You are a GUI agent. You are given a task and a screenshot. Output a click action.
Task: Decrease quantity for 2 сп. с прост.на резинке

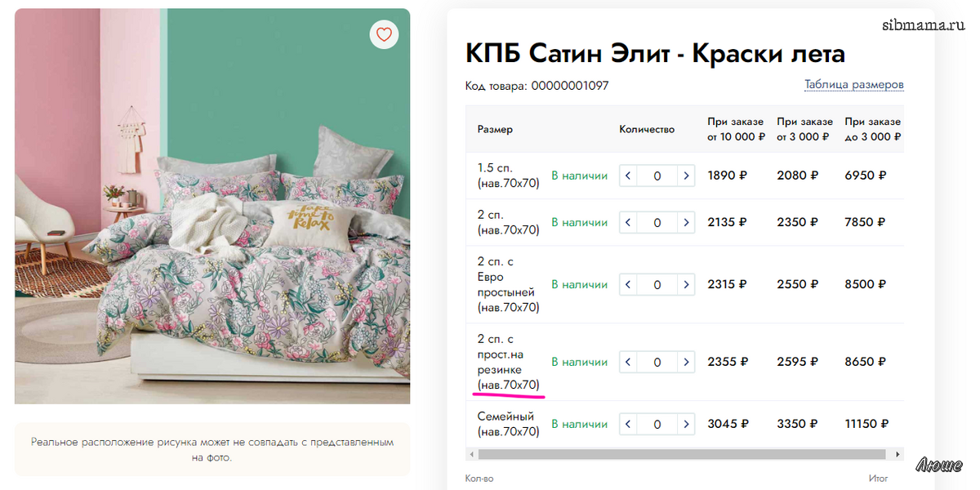(628, 362)
